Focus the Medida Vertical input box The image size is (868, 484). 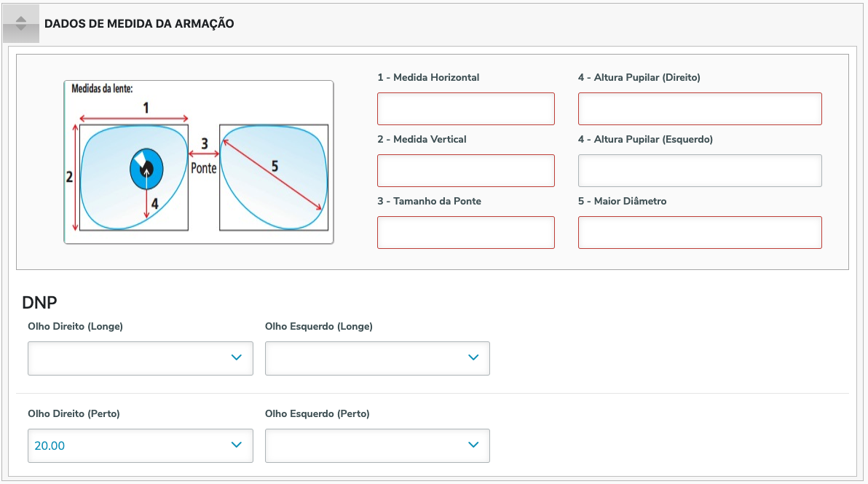click(x=466, y=170)
